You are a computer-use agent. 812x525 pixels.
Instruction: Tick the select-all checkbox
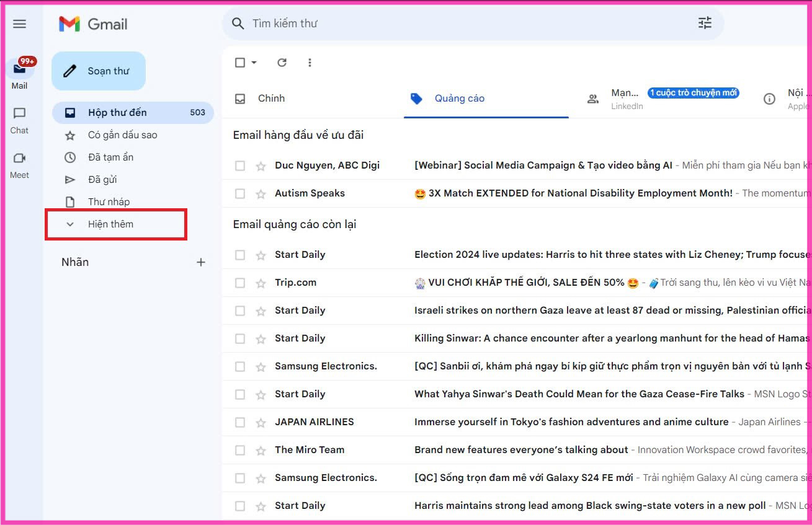(x=240, y=63)
